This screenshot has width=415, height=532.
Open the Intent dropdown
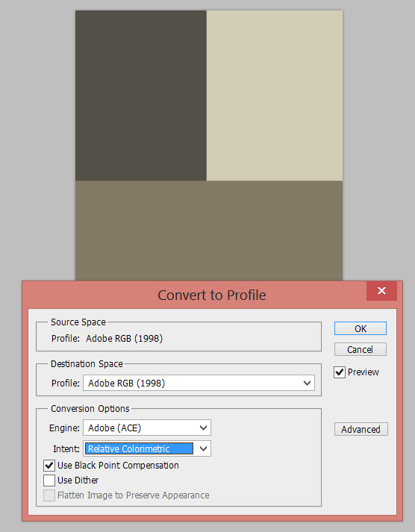147,448
